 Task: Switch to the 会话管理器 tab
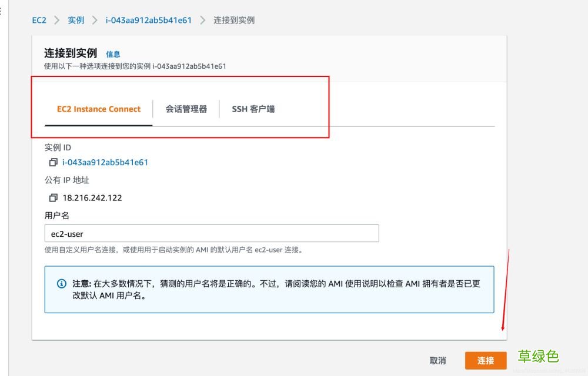pos(186,109)
